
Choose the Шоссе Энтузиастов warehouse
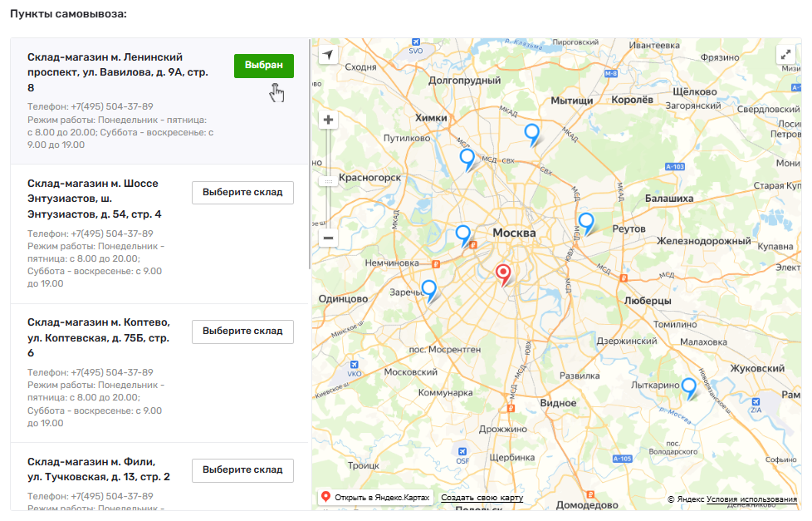point(242,193)
